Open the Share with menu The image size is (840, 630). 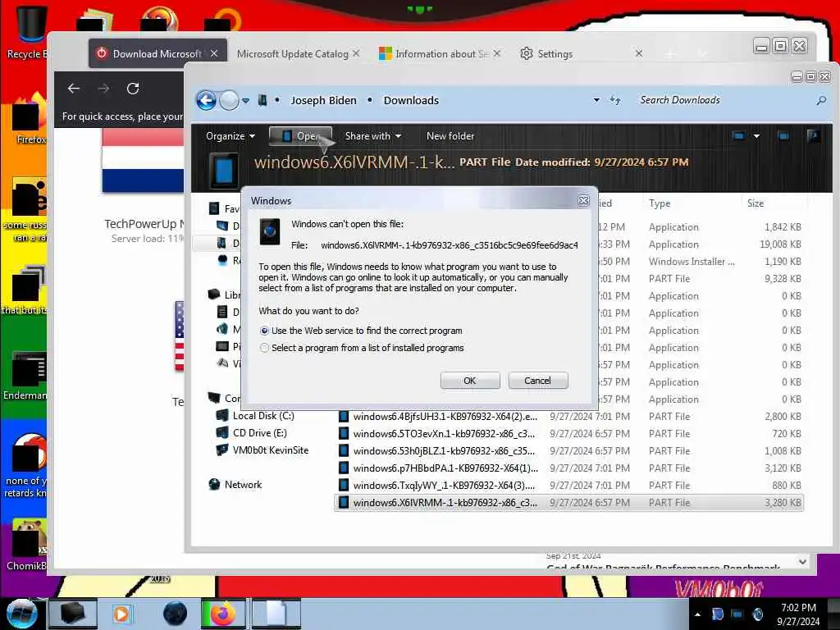pyautogui.click(x=373, y=136)
